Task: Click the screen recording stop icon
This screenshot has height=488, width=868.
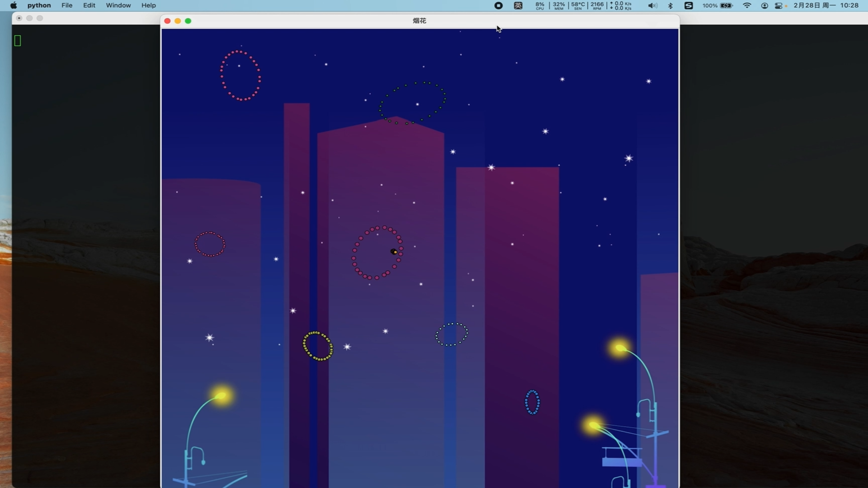Action: (498, 5)
